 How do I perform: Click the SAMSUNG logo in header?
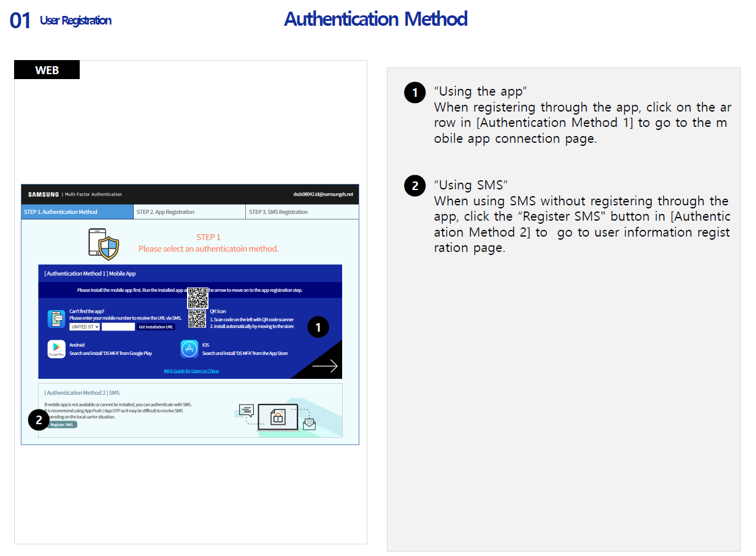click(44, 194)
